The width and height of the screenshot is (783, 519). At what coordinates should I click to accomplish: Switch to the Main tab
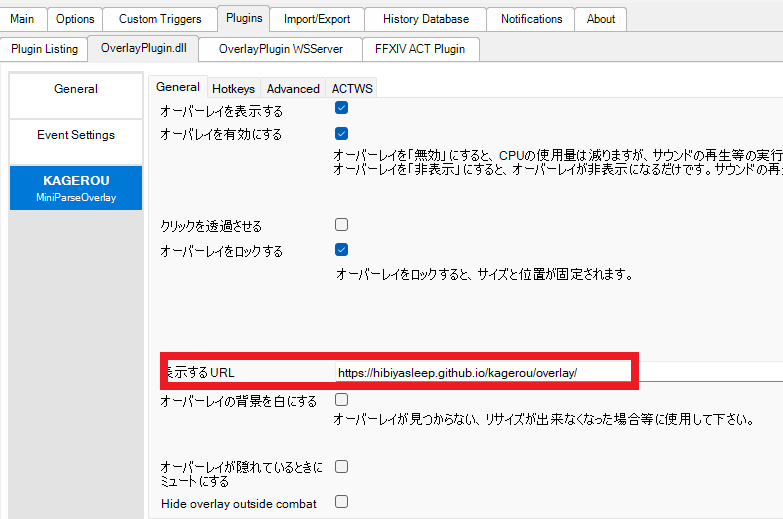(x=22, y=19)
